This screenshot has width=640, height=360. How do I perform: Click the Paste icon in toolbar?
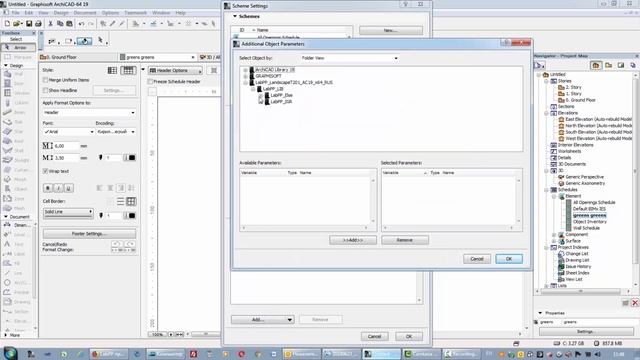coord(69,24)
